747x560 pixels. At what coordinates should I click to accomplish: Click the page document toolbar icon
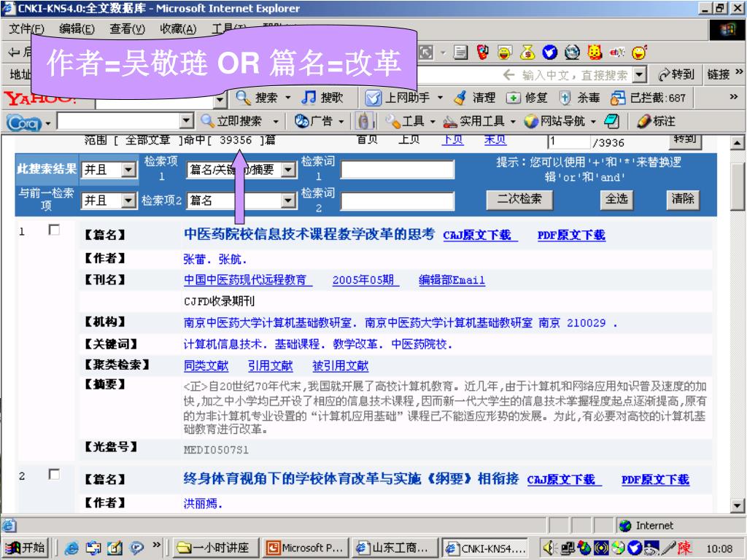tap(460, 52)
